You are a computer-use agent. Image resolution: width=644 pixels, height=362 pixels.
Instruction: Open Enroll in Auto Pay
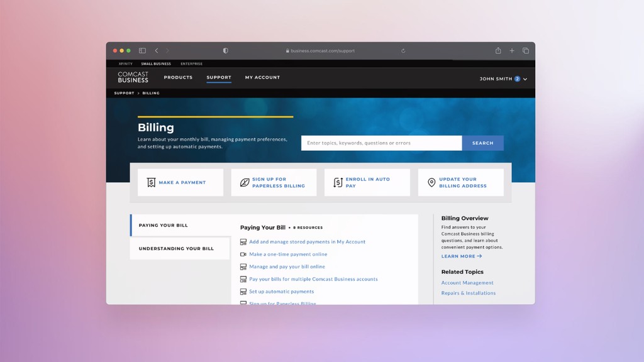pyautogui.click(x=367, y=182)
